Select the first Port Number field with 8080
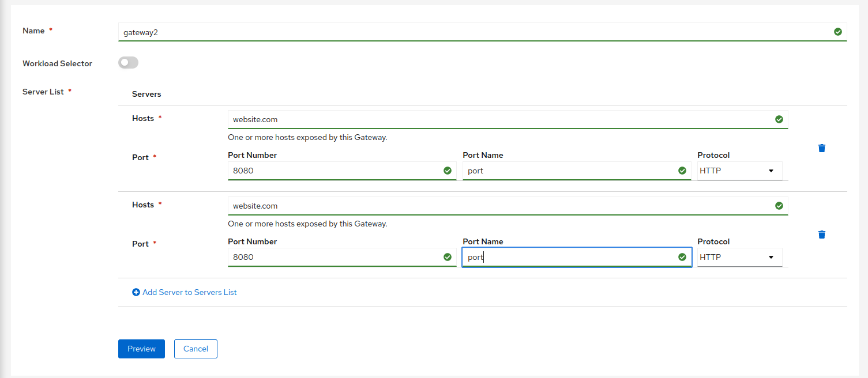The width and height of the screenshot is (868, 378). (317, 171)
